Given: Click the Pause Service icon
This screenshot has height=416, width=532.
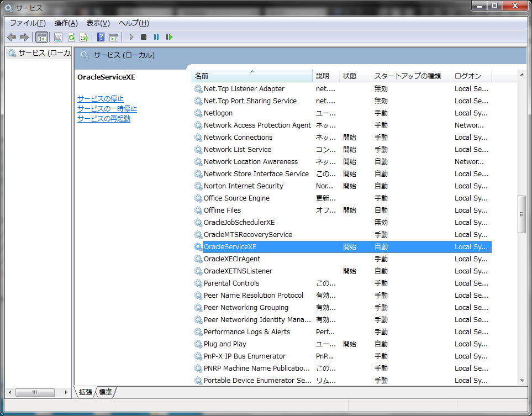Looking at the screenshot, I should (x=156, y=37).
